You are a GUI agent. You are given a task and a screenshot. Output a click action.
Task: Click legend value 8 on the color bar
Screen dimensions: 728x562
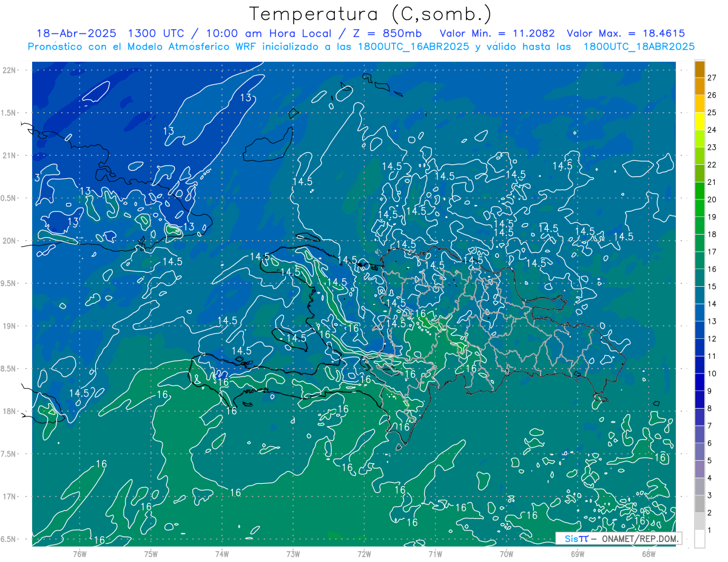[x=710, y=409]
